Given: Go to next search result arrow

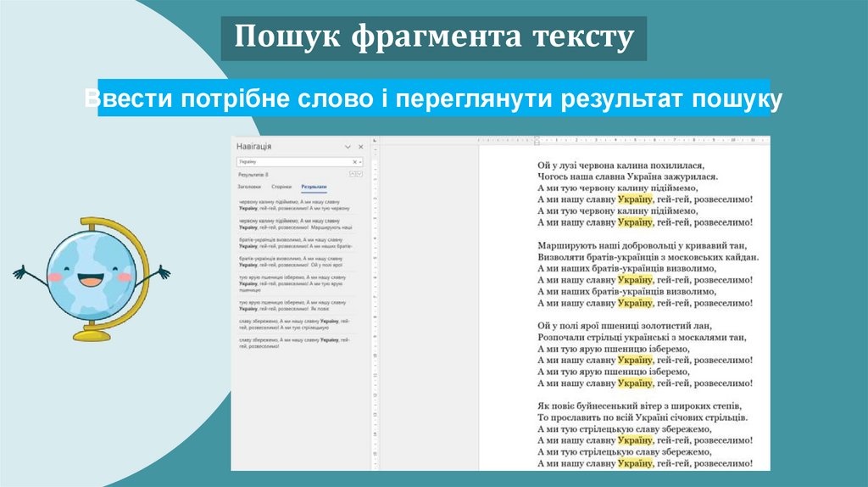Looking at the screenshot, I should (x=360, y=174).
